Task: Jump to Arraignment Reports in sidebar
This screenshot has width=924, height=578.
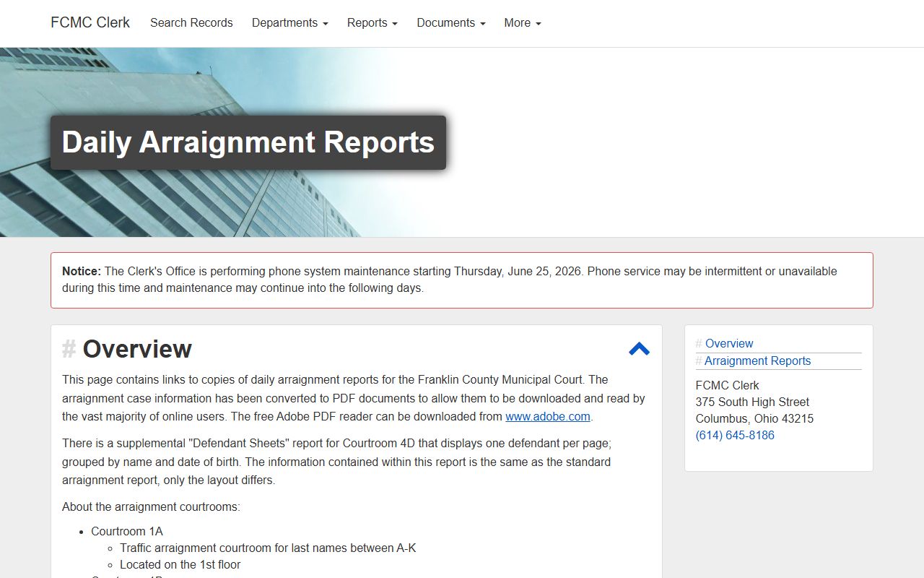Action: point(757,361)
